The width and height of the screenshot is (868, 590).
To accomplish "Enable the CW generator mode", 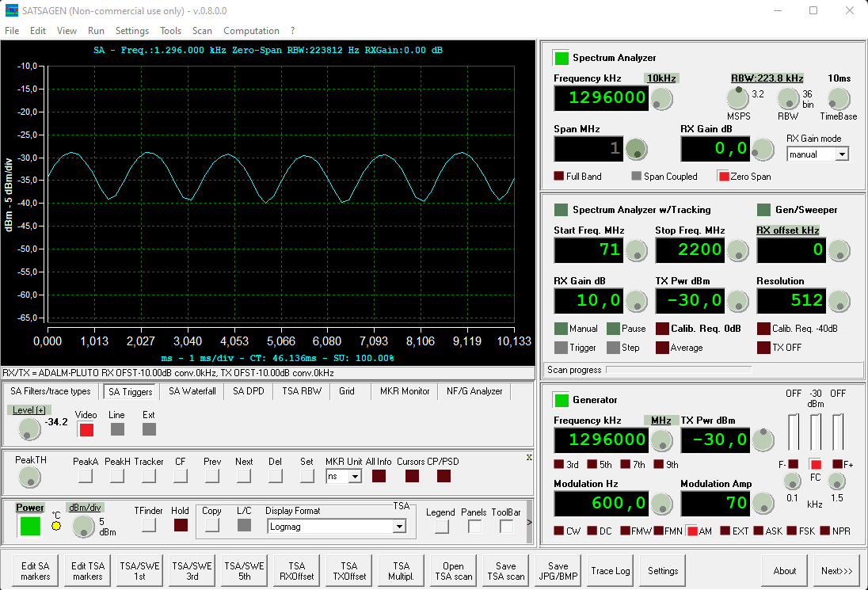I will pos(559,531).
